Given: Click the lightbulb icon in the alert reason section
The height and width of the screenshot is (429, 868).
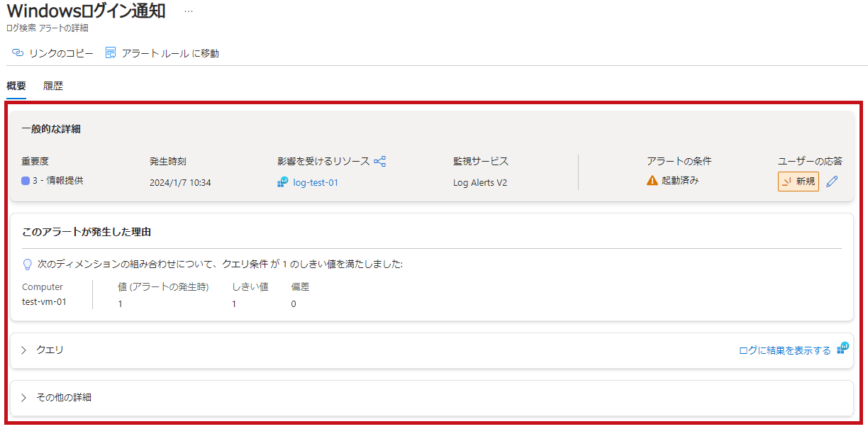Looking at the screenshot, I should click(x=28, y=264).
